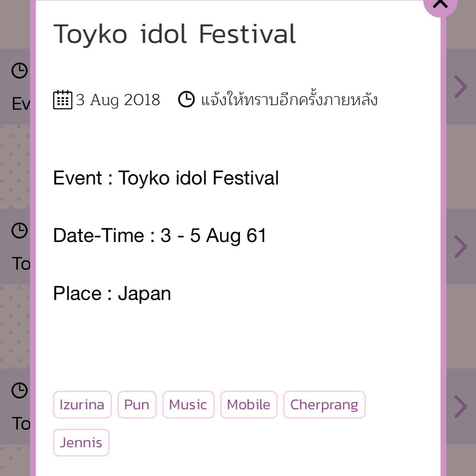Select the Izurina tag

coord(82,405)
